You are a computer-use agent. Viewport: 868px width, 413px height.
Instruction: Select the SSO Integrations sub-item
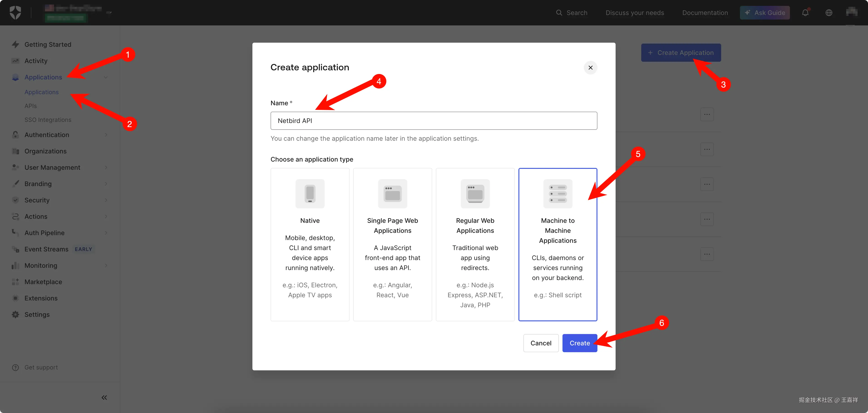click(47, 120)
